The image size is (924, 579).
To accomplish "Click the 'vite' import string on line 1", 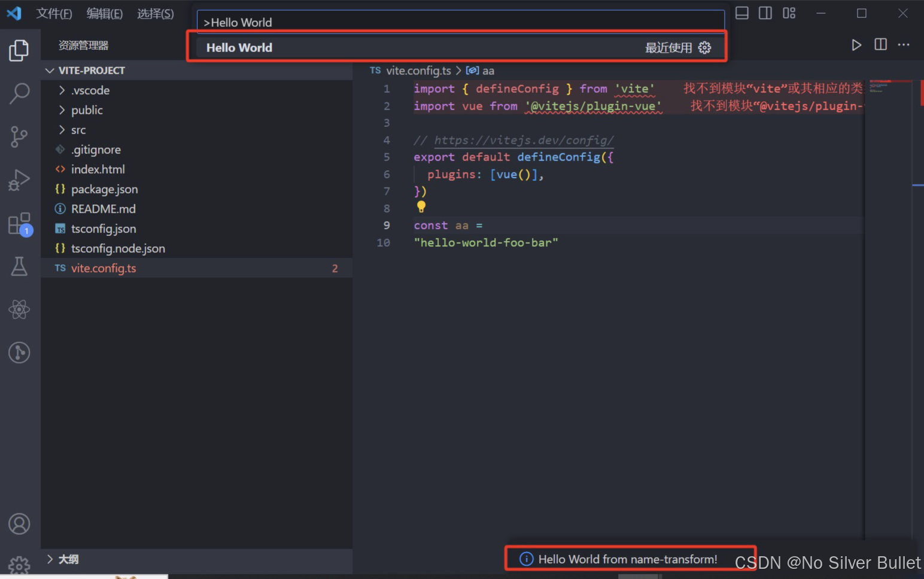I will (x=634, y=89).
